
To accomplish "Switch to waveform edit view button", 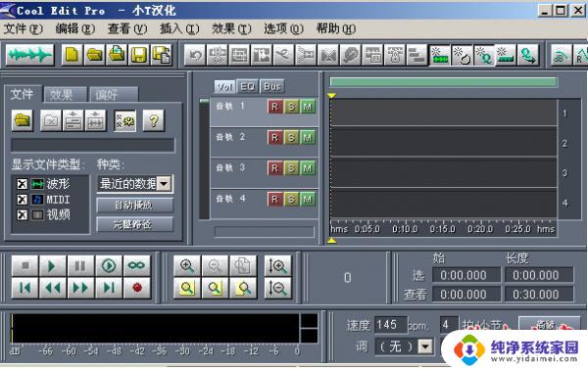I will pyautogui.click(x=30, y=56).
